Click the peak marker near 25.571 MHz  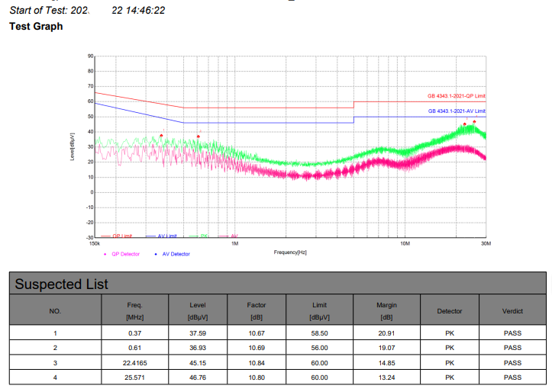474,122
